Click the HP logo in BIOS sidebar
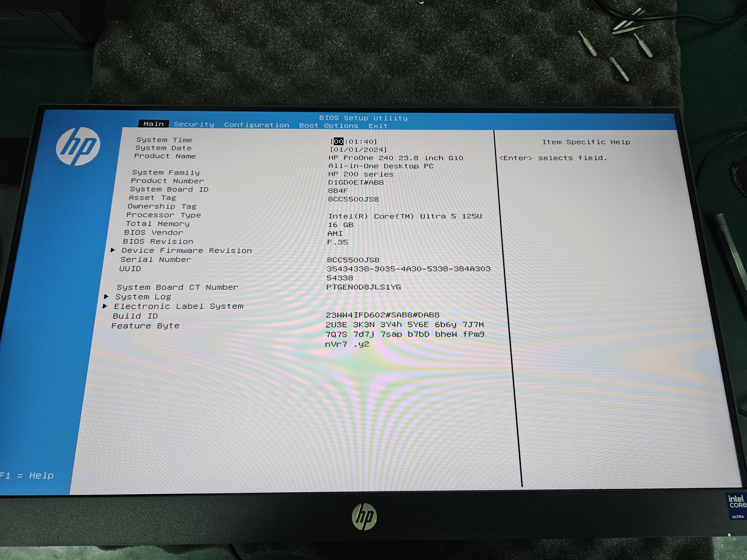The height and width of the screenshot is (560, 747). [x=78, y=147]
